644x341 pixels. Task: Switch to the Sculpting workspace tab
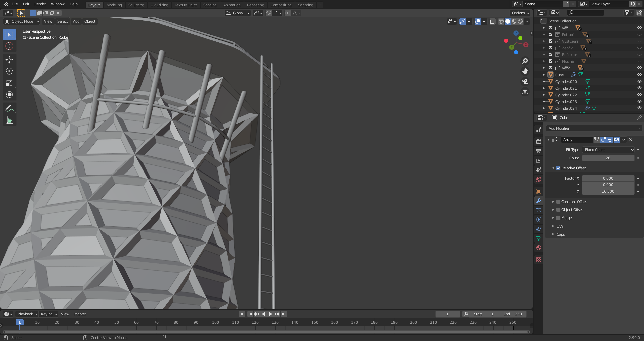136,5
